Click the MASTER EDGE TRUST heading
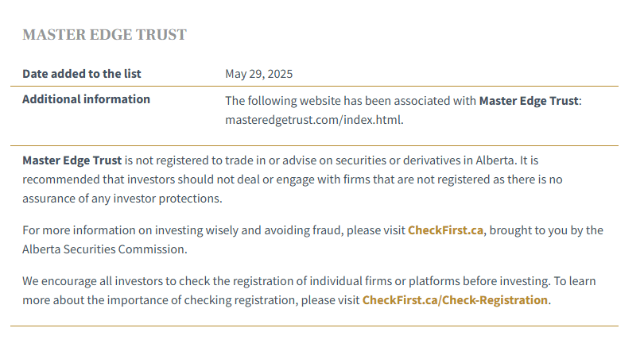The image size is (644, 355). click(x=104, y=34)
